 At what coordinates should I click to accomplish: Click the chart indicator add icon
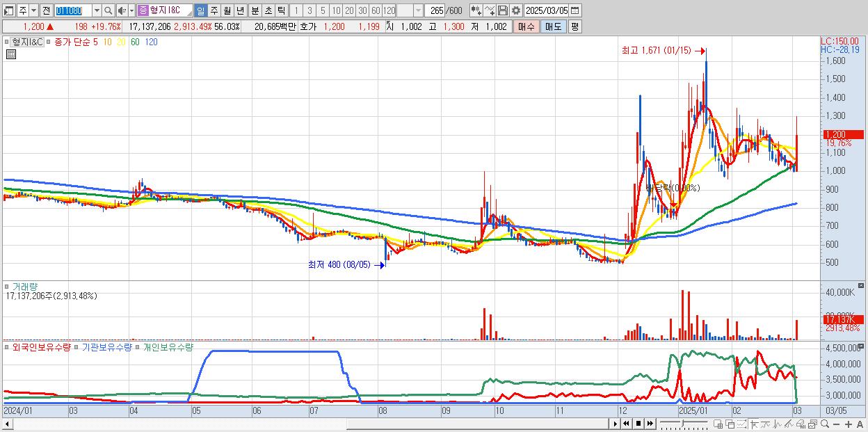pyautogui.click(x=476, y=10)
